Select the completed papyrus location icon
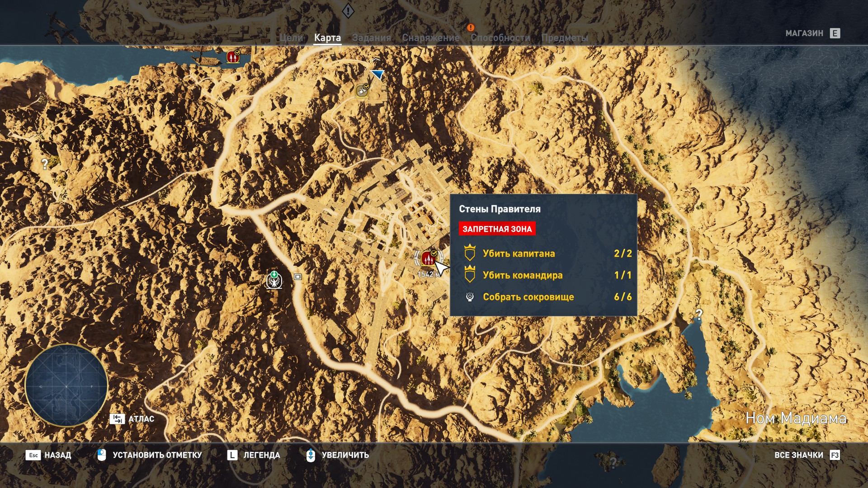Screen dimensions: 868x488 [362, 90]
